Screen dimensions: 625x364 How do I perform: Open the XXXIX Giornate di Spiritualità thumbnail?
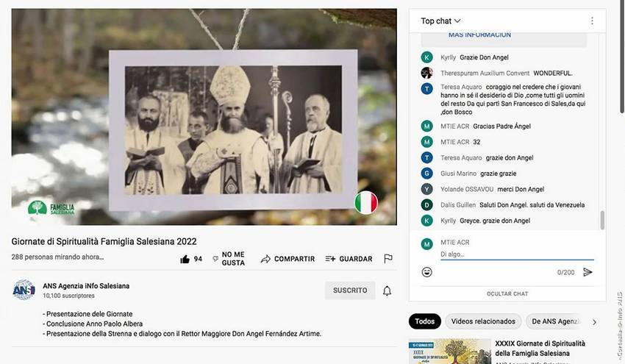449,351
